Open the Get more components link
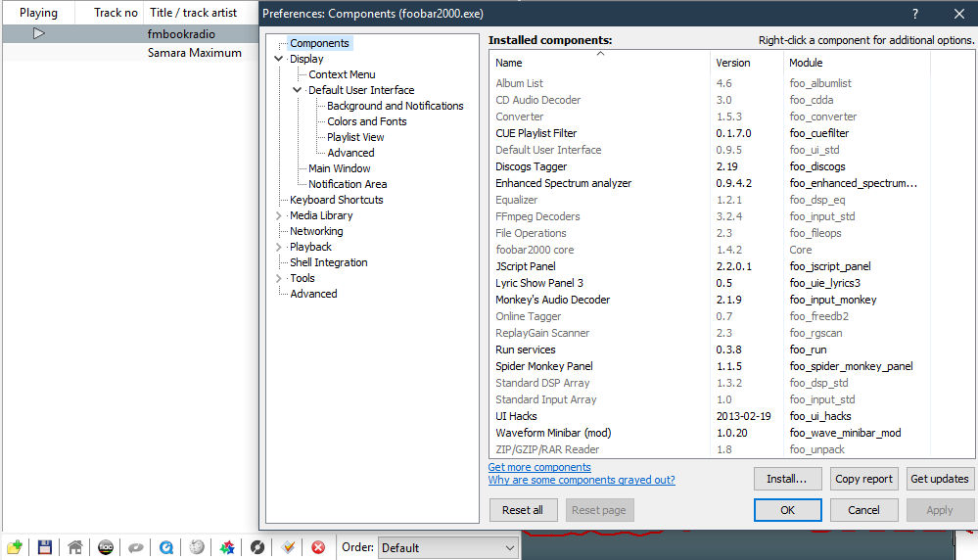 pyautogui.click(x=539, y=467)
